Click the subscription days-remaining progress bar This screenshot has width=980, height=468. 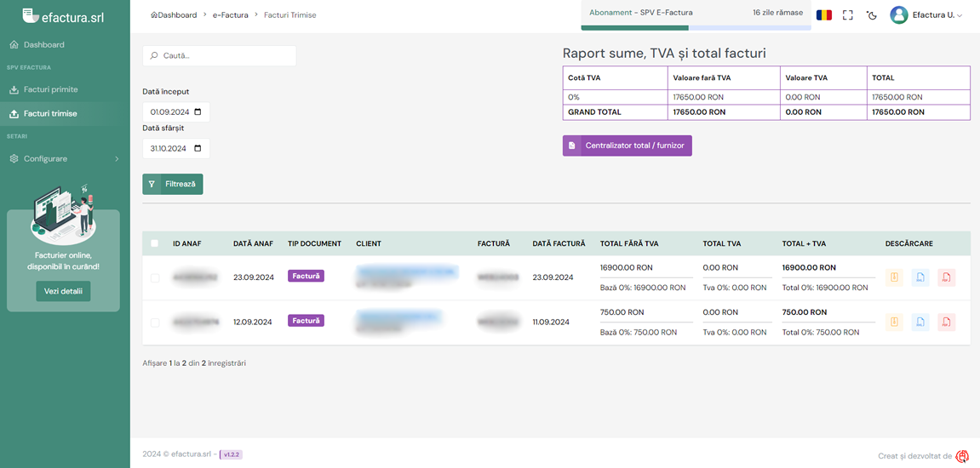coord(696,27)
